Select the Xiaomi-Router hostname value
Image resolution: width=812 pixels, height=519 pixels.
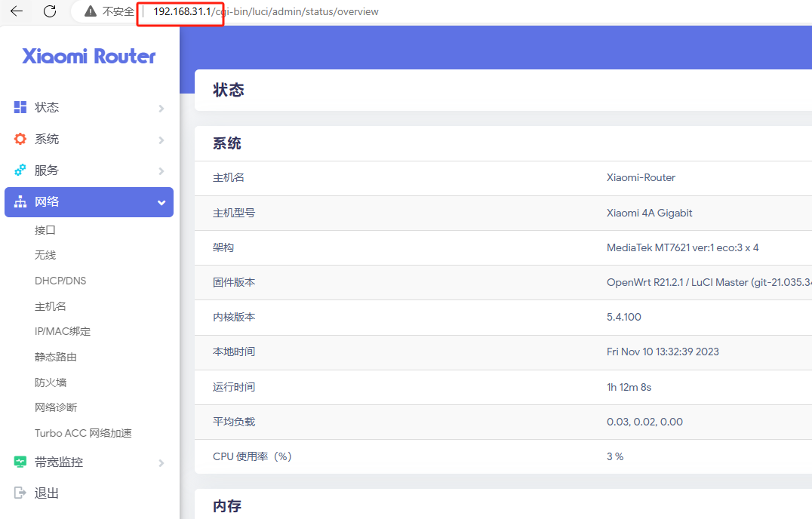[641, 177]
